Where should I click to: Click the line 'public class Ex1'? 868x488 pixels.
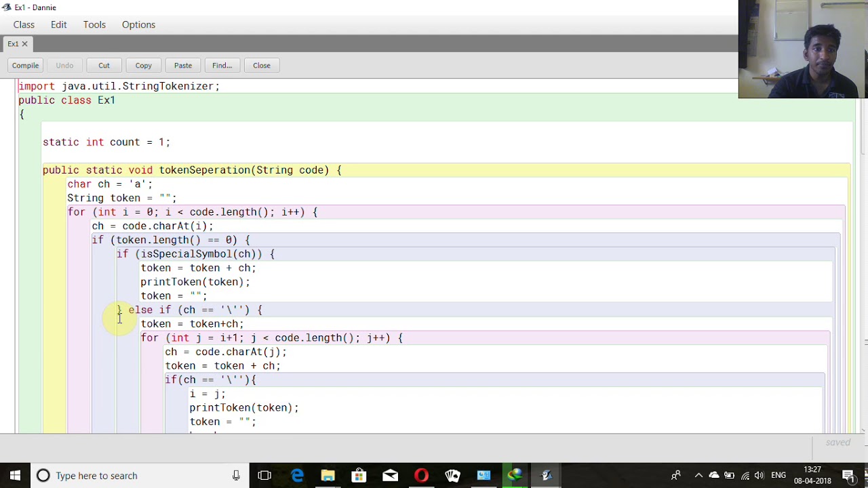pos(66,100)
